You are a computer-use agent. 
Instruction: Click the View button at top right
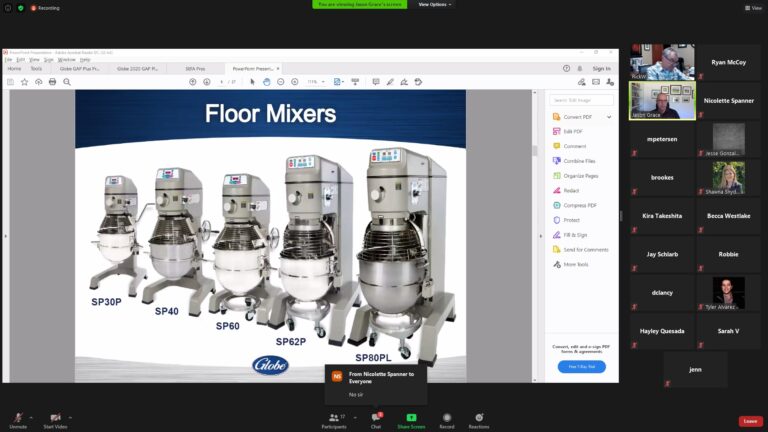point(753,8)
